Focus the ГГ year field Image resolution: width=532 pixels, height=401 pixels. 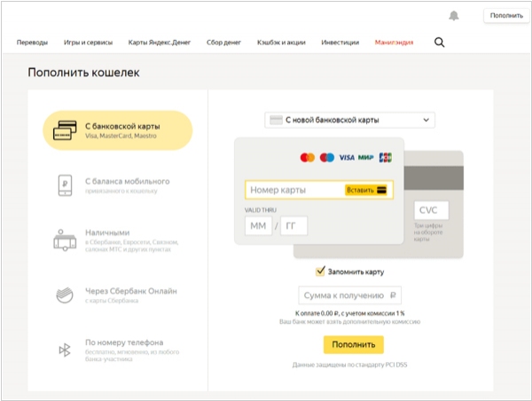293,226
